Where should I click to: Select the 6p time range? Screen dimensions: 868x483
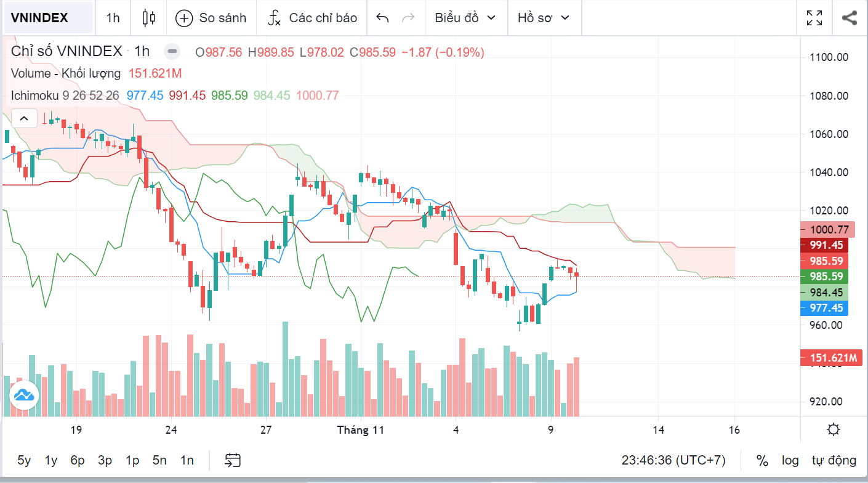point(78,460)
